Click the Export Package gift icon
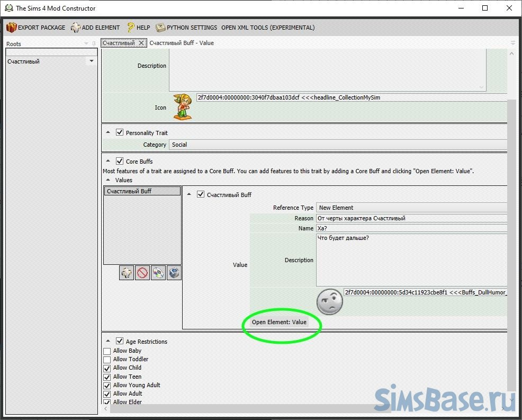Viewport: 522px width, 420px height. (12, 28)
